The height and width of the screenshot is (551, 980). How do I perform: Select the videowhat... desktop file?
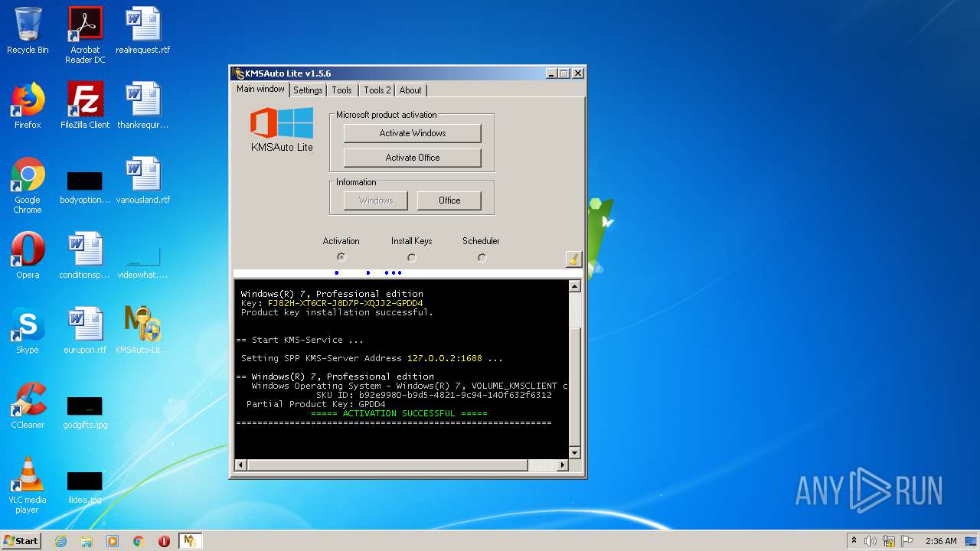[x=143, y=263]
